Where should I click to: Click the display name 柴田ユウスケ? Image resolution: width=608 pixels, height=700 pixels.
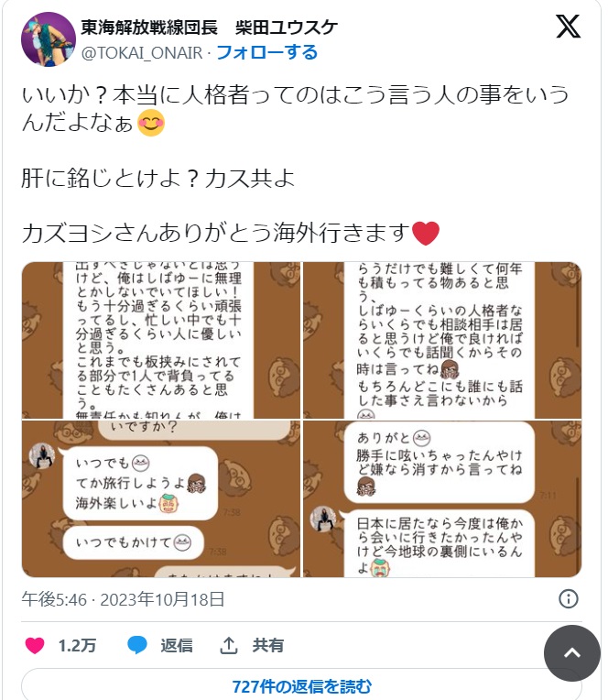click(x=287, y=27)
